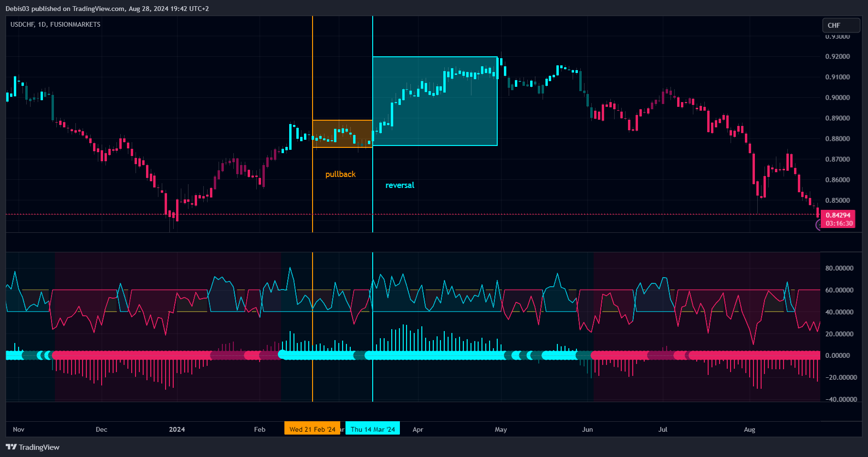Select the cyan reversal rectangle

tap(435, 101)
